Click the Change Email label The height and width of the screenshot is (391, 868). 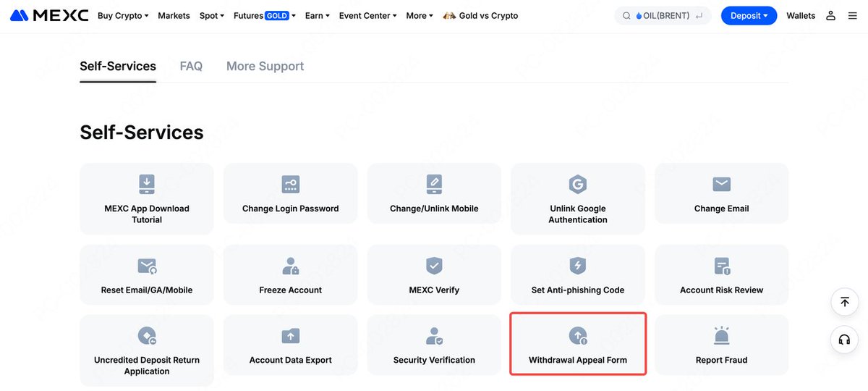721,209
